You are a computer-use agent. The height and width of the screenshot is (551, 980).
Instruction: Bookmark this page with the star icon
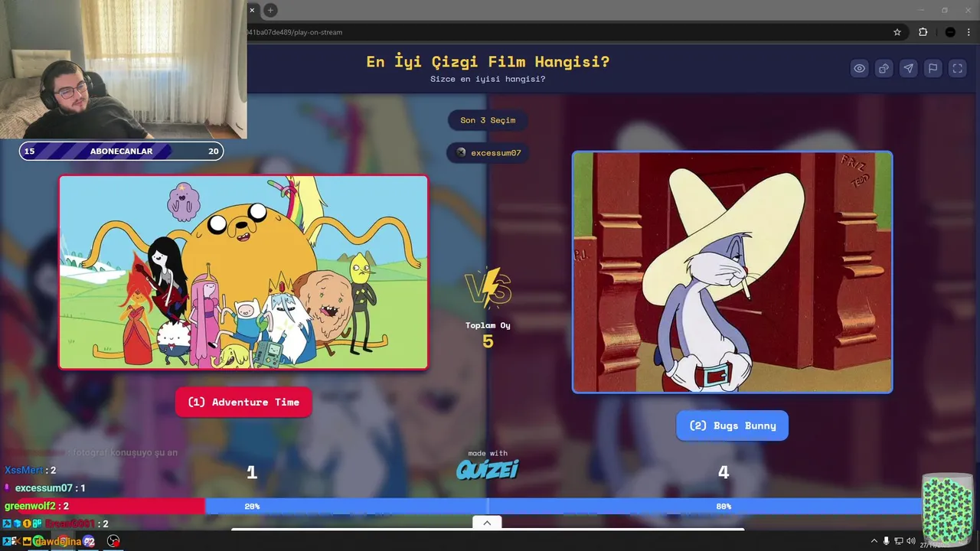point(897,32)
